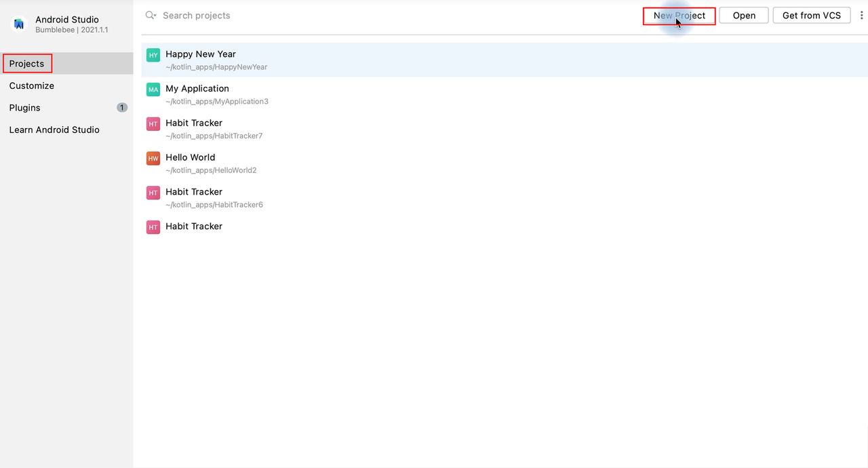Click Get from VCS button
The width and height of the screenshot is (868, 468).
pos(812,16)
